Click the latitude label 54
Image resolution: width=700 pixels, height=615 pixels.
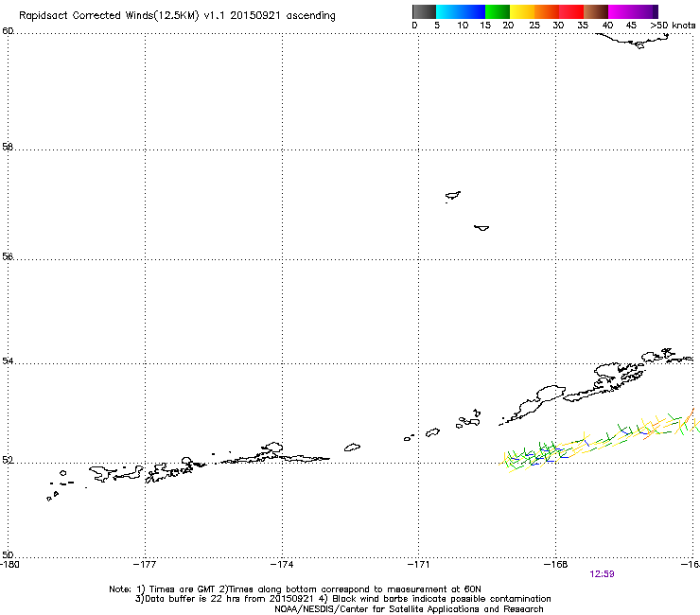tap(8, 360)
